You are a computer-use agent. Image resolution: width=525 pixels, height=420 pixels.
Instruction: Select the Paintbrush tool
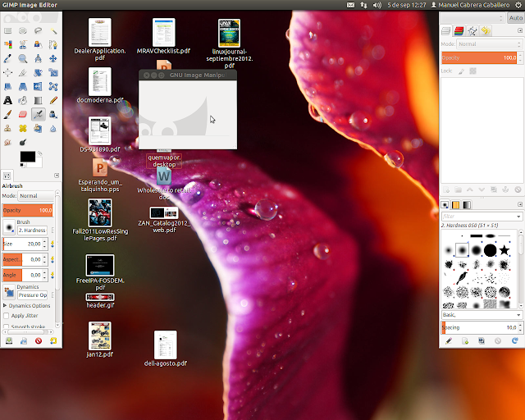coord(7,114)
